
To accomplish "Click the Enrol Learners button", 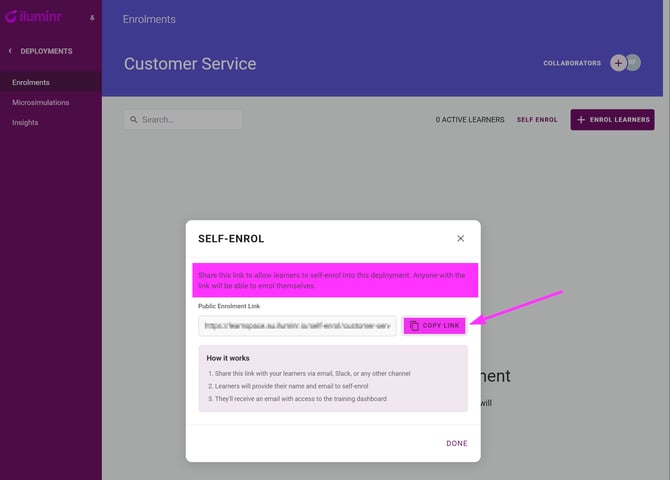I will (612, 120).
